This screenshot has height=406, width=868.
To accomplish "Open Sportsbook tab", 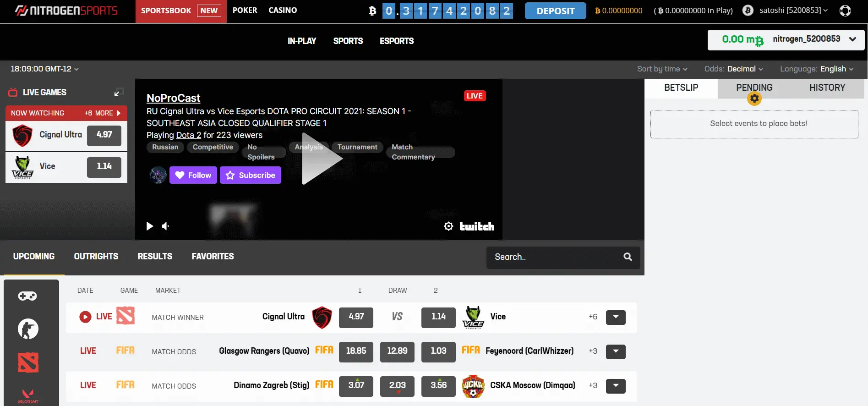I will (x=181, y=11).
